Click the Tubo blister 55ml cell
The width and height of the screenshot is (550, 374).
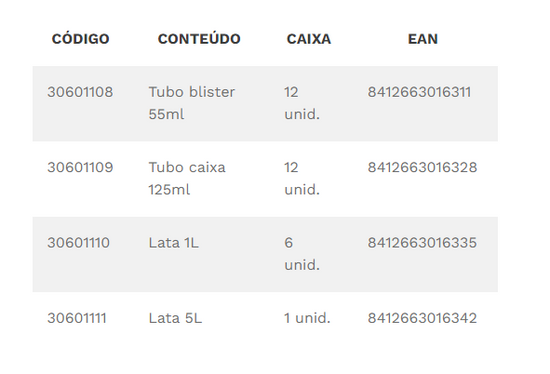[x=192, y=103]
